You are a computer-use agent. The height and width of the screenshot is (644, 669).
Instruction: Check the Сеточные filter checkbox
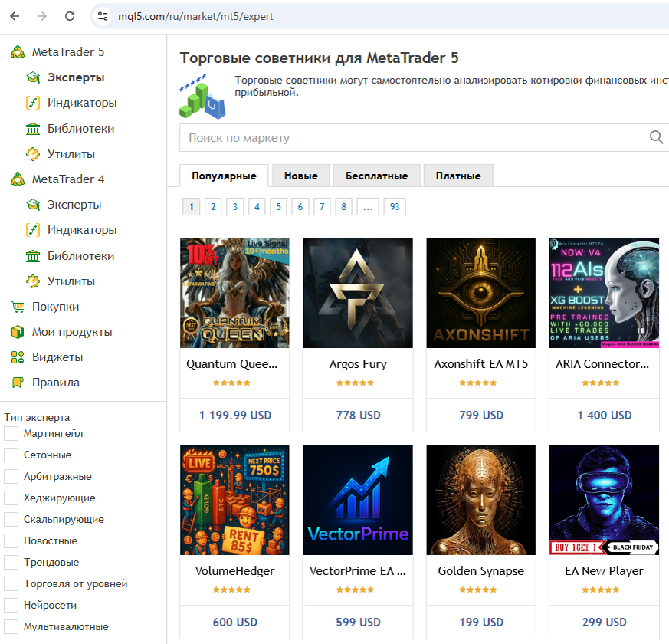click(11, 455)
